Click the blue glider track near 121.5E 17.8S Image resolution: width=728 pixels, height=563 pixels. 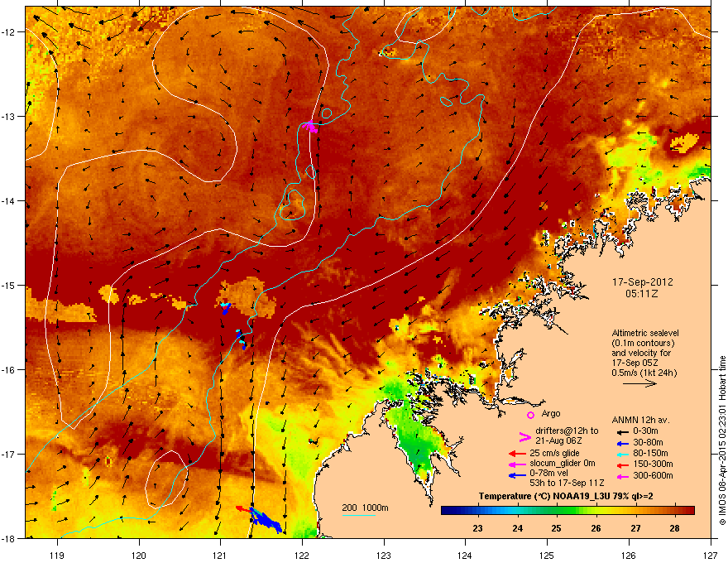pyautogui.click(x=266, y=521)
